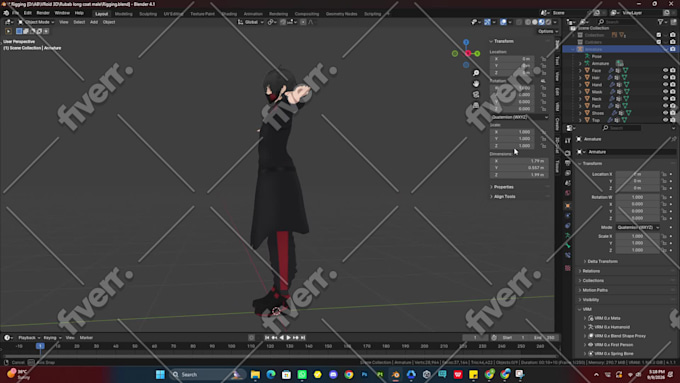The width and height of the screenshot is (680, 383).
Task: Switch to the Sculpting workspace tab
Action: 148,14
